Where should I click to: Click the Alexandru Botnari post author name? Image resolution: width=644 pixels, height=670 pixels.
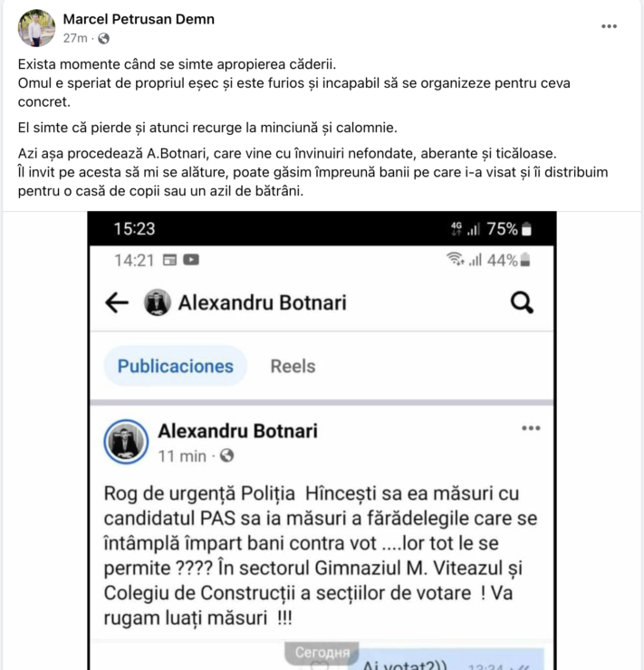[237, 431]
